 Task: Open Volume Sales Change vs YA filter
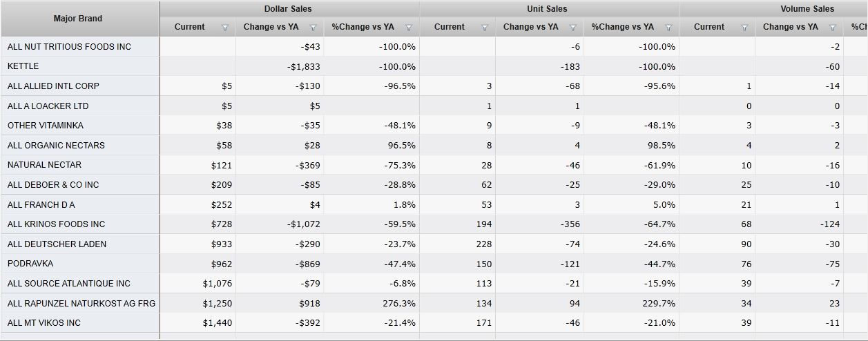click(x=833, y=28)
